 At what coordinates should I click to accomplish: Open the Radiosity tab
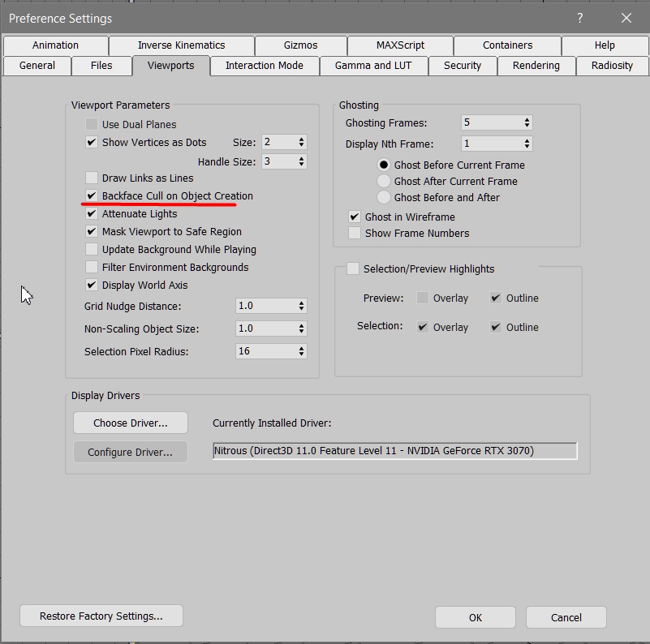[612, 66]
